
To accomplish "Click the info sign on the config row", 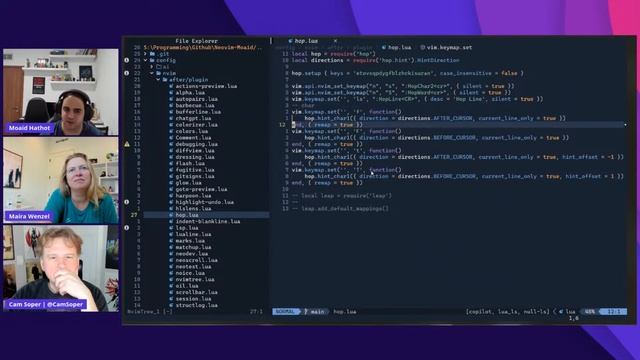I will 127,60.
